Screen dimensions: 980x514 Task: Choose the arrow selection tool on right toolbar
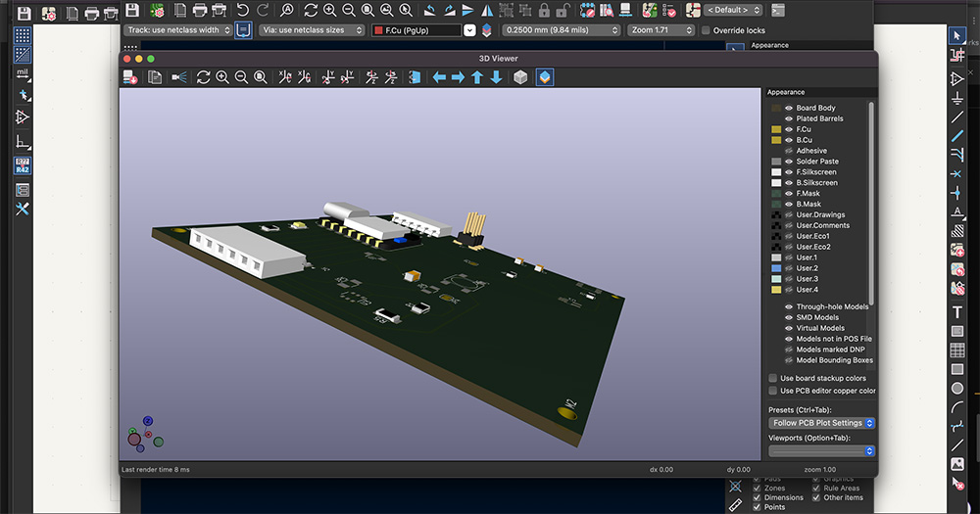pyautogui.click(x=956, y=35)
